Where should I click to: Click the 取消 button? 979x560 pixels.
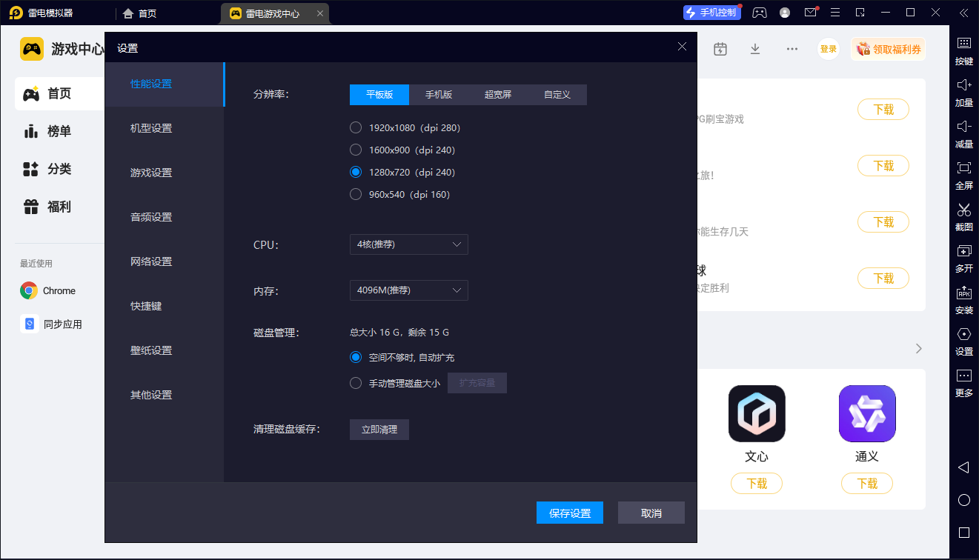pos(651,513)
